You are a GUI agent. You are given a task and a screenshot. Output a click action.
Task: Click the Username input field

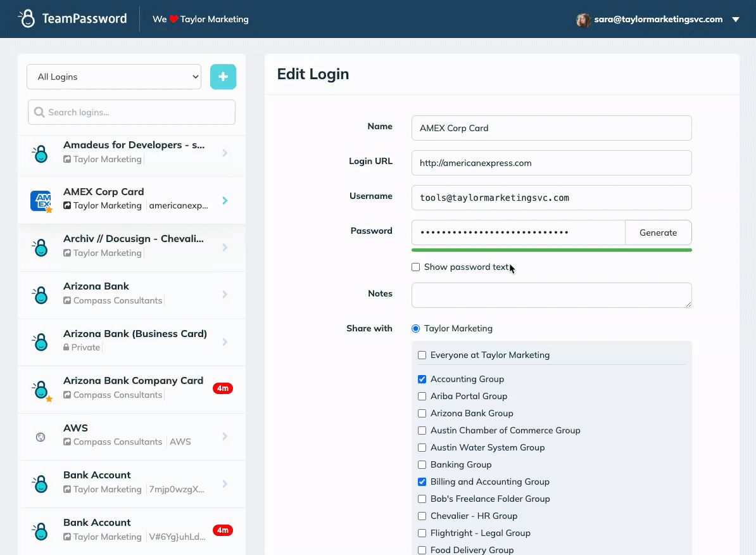point(551,198)
